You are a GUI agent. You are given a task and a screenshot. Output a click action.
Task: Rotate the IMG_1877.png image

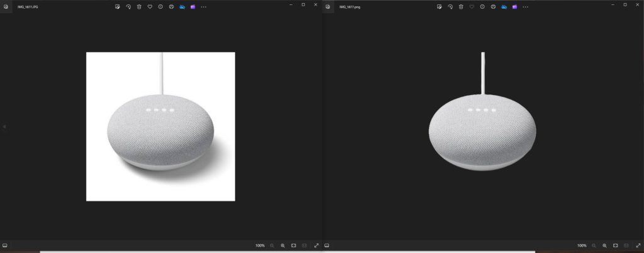coord(450,6)
